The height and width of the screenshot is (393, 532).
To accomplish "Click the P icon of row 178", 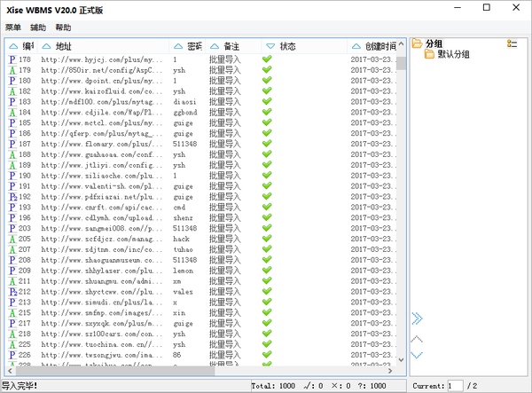I will coord(12,59).
